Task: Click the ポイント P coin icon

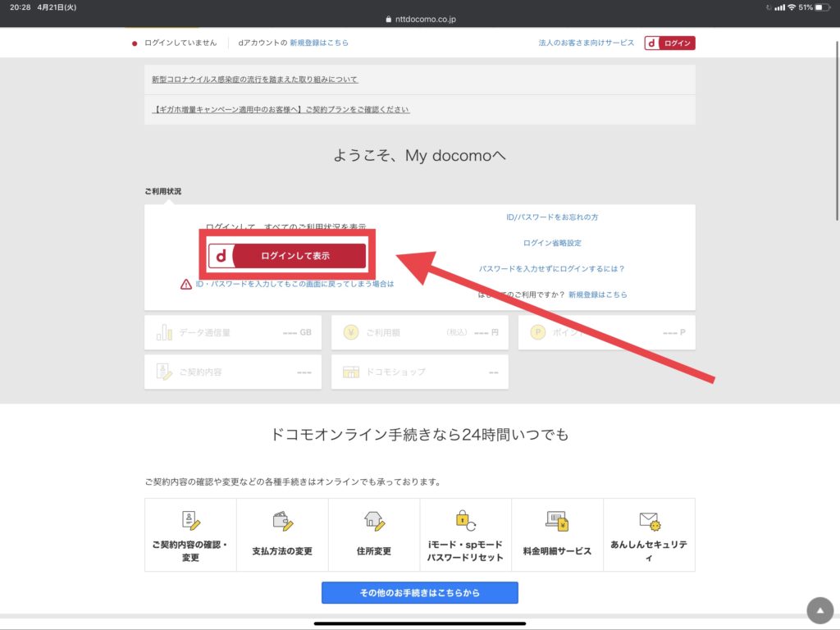Action: [538, 332]
